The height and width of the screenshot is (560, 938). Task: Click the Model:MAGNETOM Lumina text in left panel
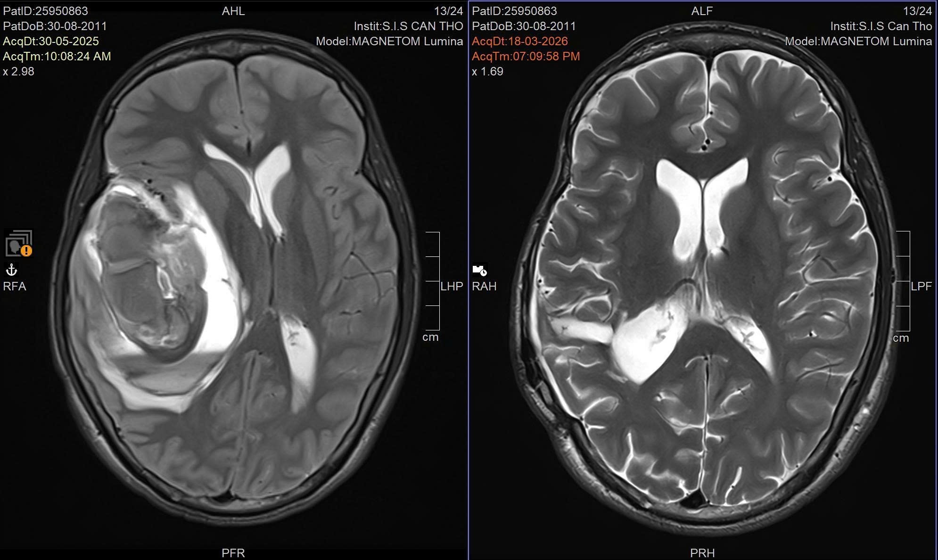pyautogui.click(x=389, y=41)
